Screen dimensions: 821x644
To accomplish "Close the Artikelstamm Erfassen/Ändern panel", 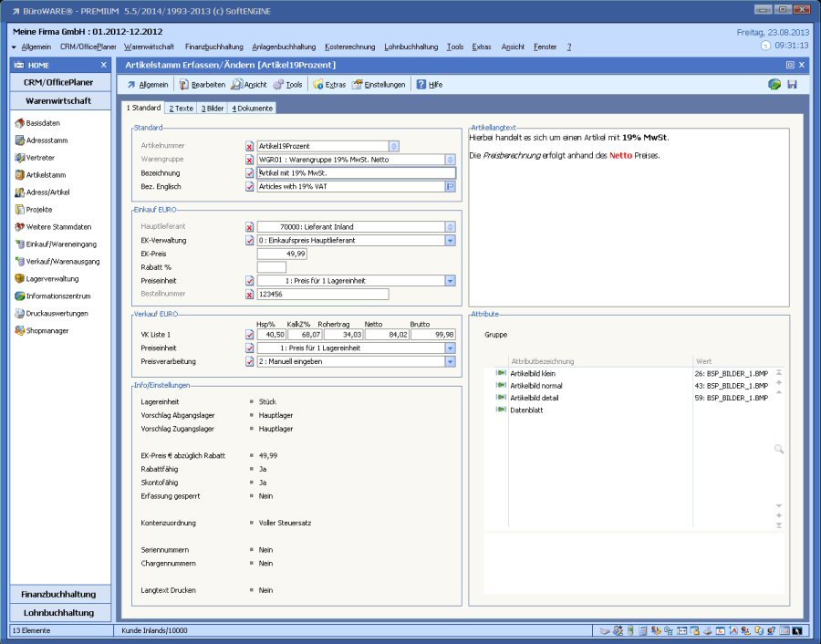I will [x=802, y=65].
